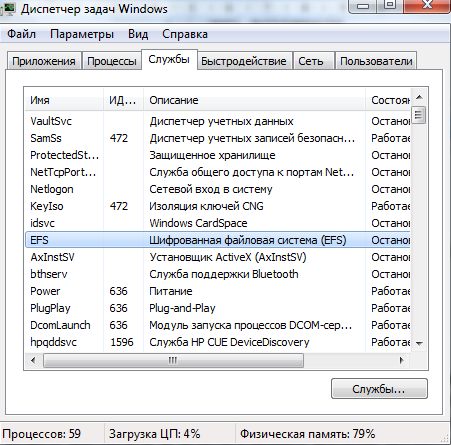This screenshot has width=451, height=445.
Task: Click the Службы... button
Action: (379, 389)
